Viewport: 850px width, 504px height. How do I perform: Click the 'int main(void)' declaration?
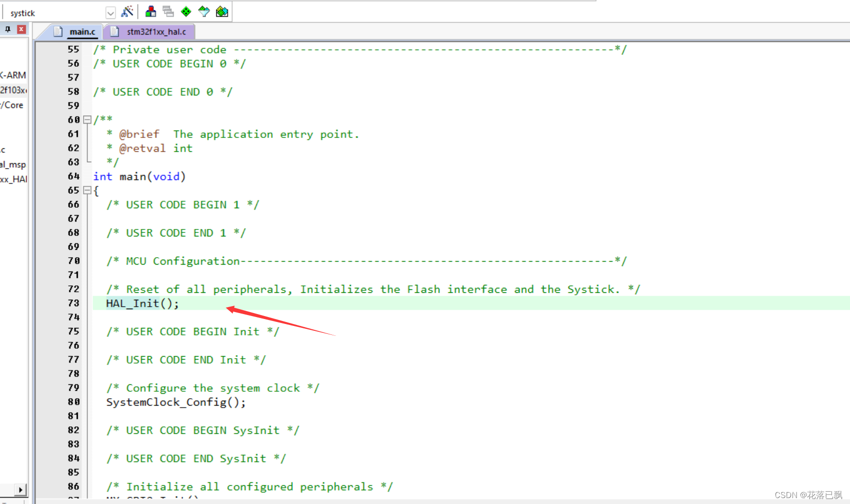point(140,177)
